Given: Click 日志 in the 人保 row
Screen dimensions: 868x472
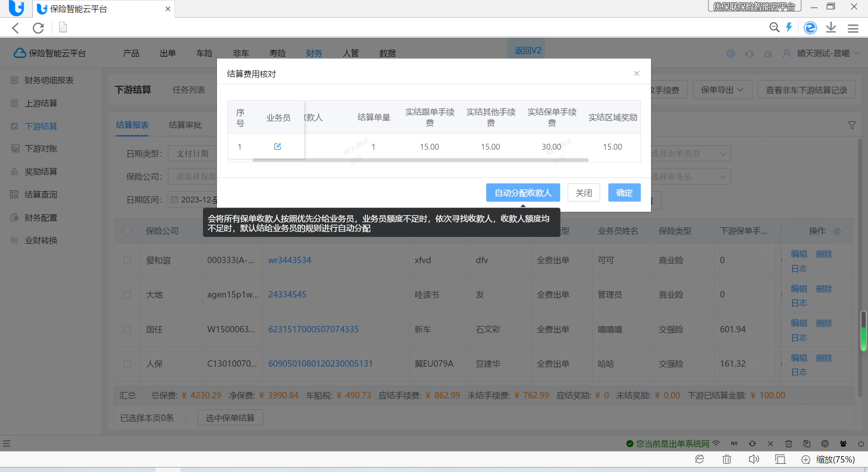Looking at the screenshot, I should [799, 372].
